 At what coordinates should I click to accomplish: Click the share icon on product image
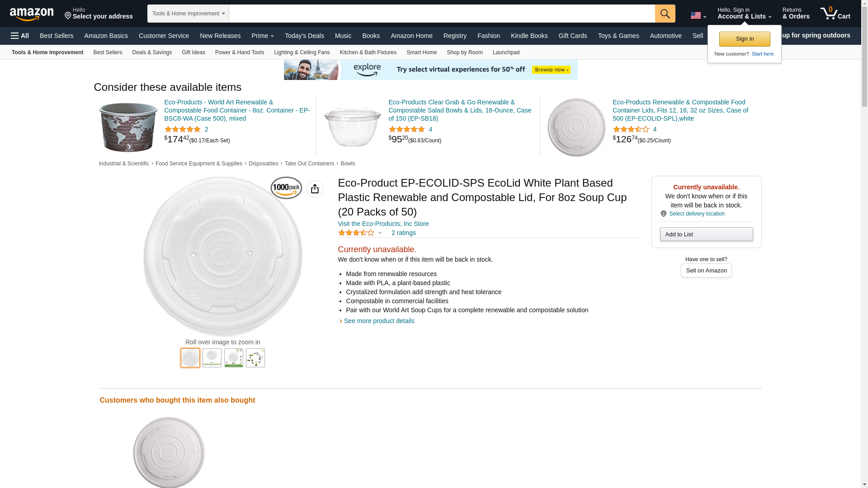(x=315, y=189)
